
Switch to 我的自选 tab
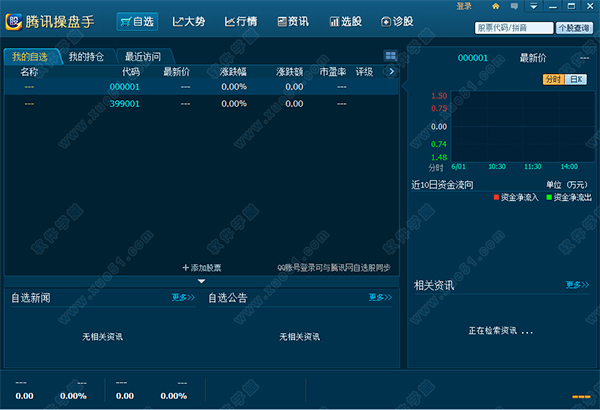click(30, 57)
